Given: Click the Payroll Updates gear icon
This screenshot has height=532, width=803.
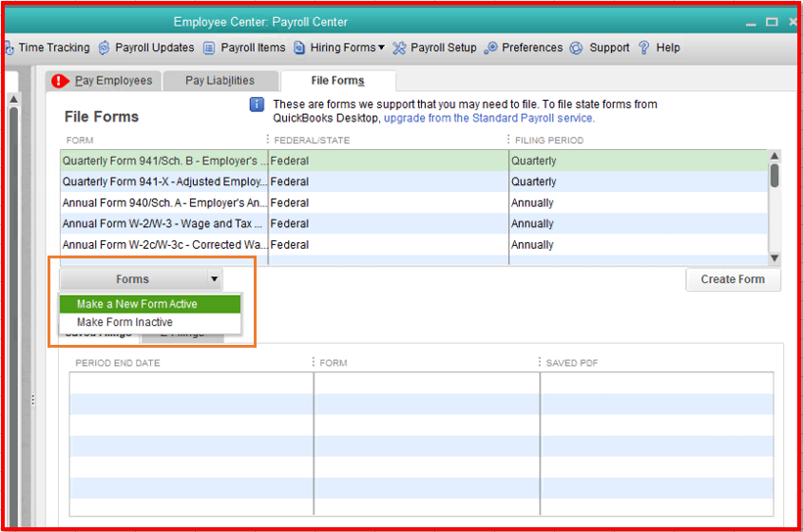Looking at the screenshot, I should point(104,47).
